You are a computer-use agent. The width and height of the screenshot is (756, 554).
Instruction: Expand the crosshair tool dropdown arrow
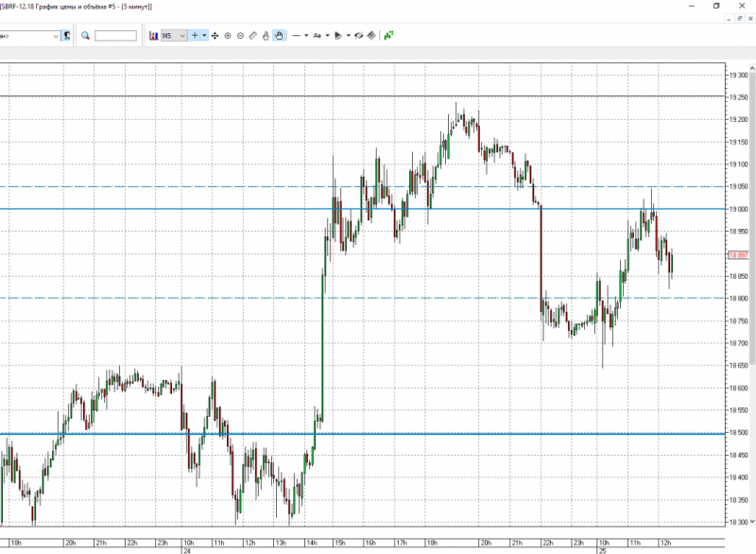pyautogui.click(x=204, y=36)
